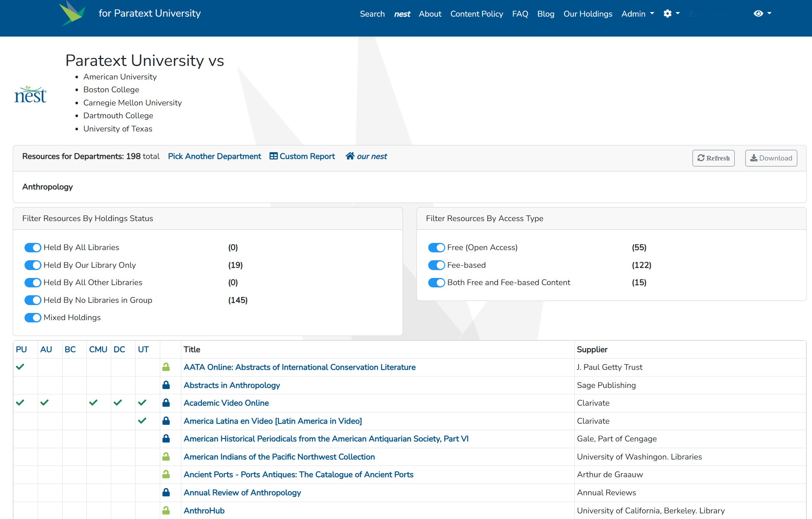Click the CMU column header
The image size is (812, 519).
coord(98,350)
